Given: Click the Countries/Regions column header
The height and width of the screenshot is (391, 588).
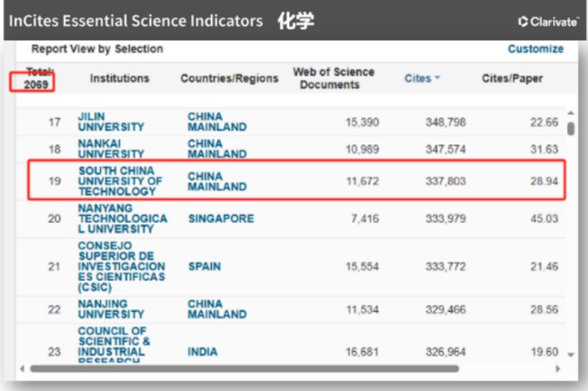Looking at the screenshot, I should [x=229, y=78].
